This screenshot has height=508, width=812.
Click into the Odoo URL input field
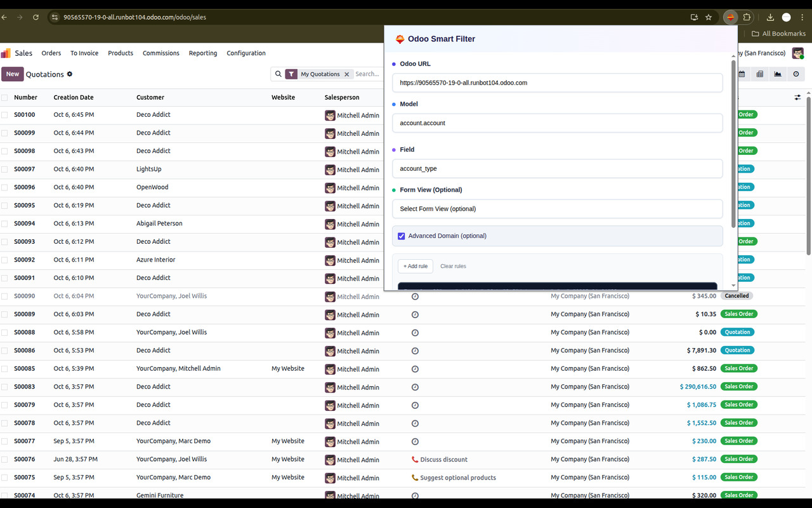[557, 83]
